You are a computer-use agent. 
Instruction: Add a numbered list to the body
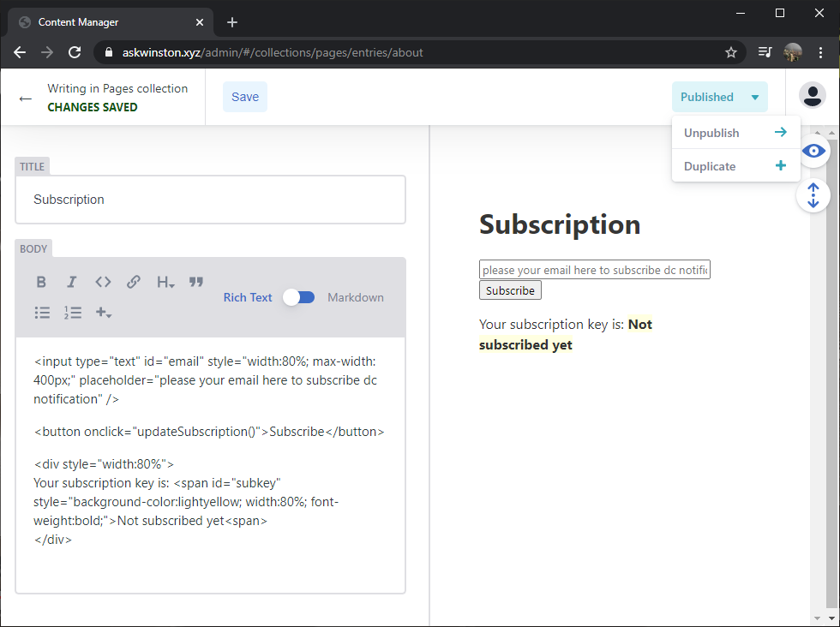(x=73, y=312)
